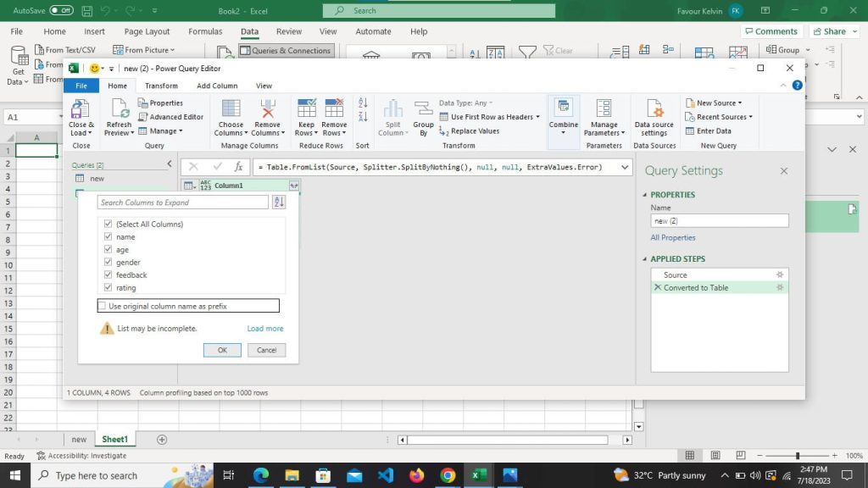Click the settings gear of the Source step
The image size is (868, 488).
click(x=780, y=275)
